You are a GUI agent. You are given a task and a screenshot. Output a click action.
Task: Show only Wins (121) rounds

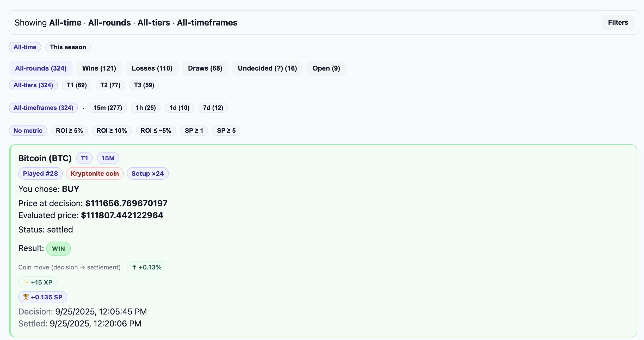[99, 68]
